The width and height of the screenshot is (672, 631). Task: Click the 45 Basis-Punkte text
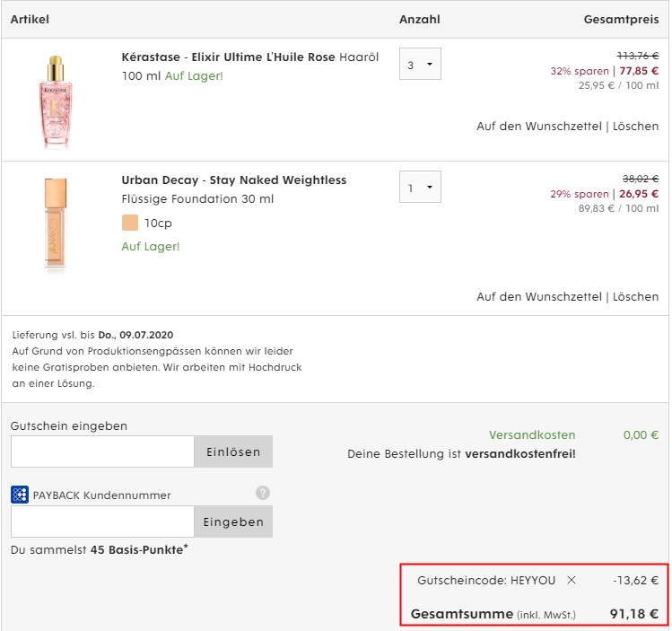point(139,549)
